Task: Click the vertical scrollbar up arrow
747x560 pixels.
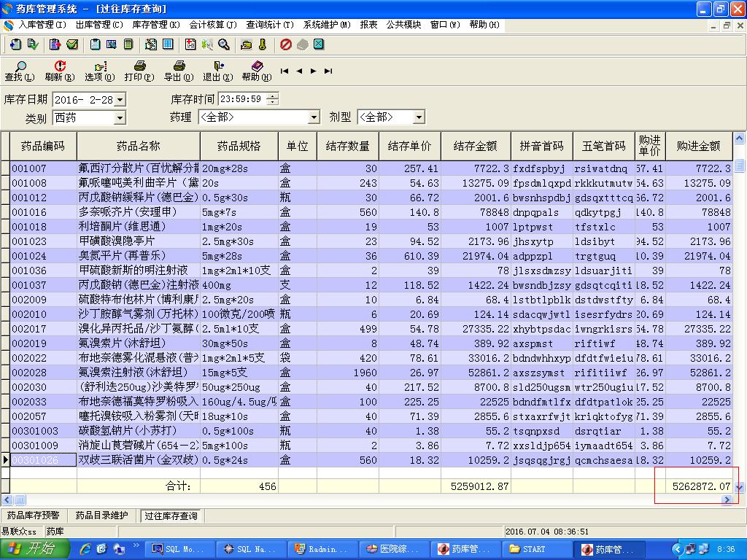Action: (740, 139)
